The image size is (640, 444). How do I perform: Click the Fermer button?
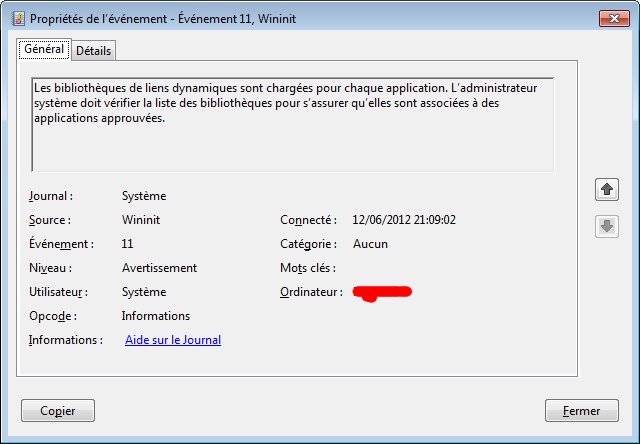click(x=582, y=411)
